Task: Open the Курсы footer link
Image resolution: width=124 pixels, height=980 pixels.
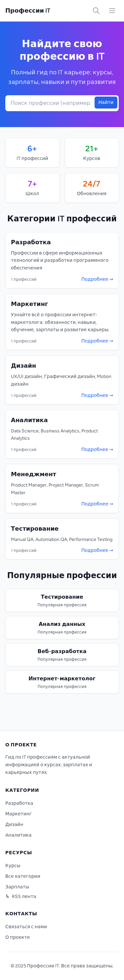Action: coord(13,865)
